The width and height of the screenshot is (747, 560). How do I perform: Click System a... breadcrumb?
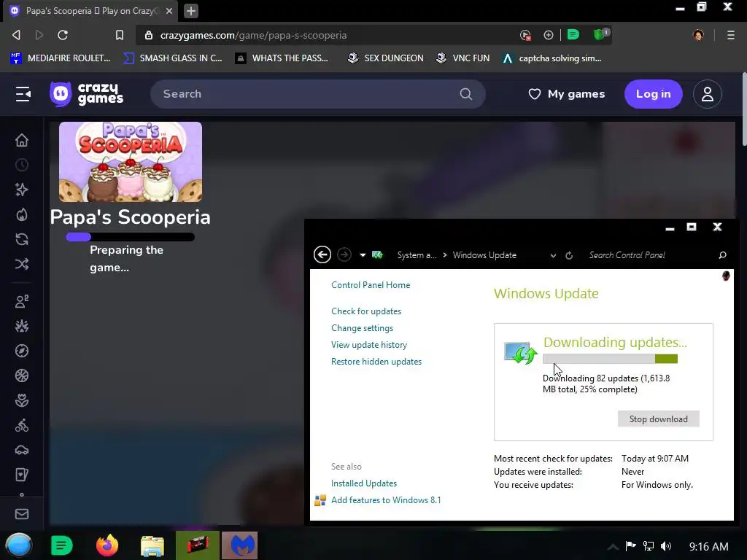[417, 254]
